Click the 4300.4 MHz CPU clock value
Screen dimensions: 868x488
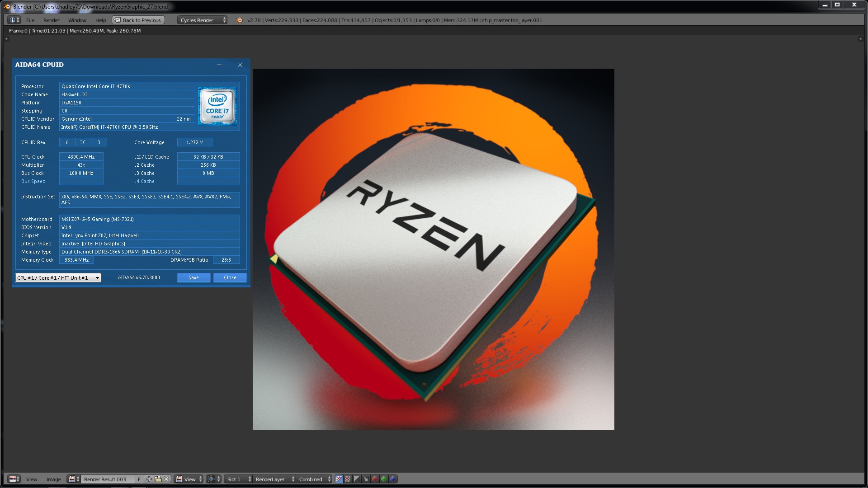coord(81,157)
